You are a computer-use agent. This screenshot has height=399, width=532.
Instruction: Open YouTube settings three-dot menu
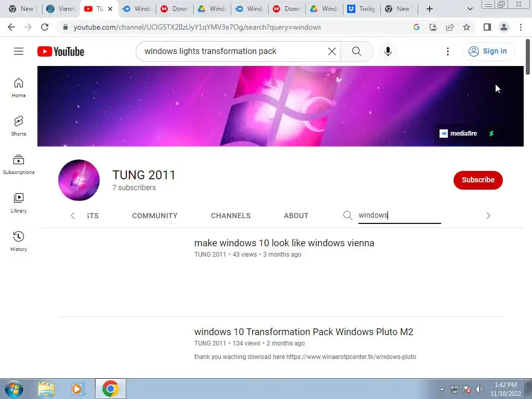point(447,51)
